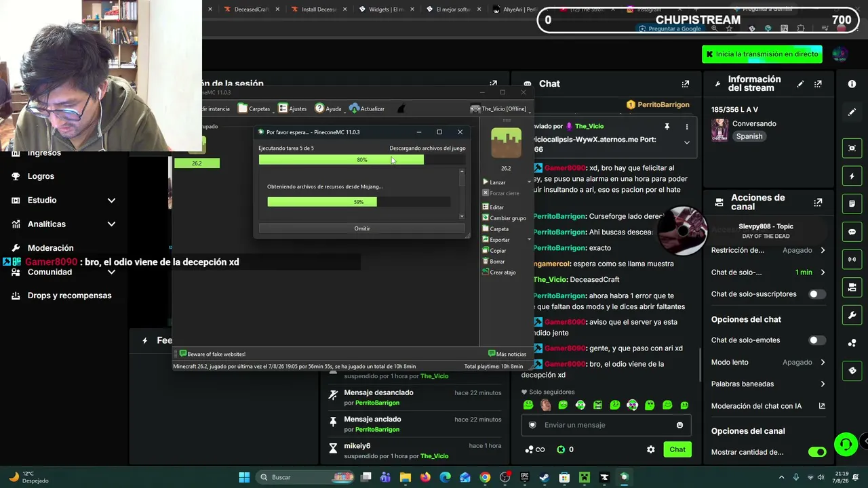Switch to the DeceasedCraft browser tab
868x488 pixels.
point(251,9)
